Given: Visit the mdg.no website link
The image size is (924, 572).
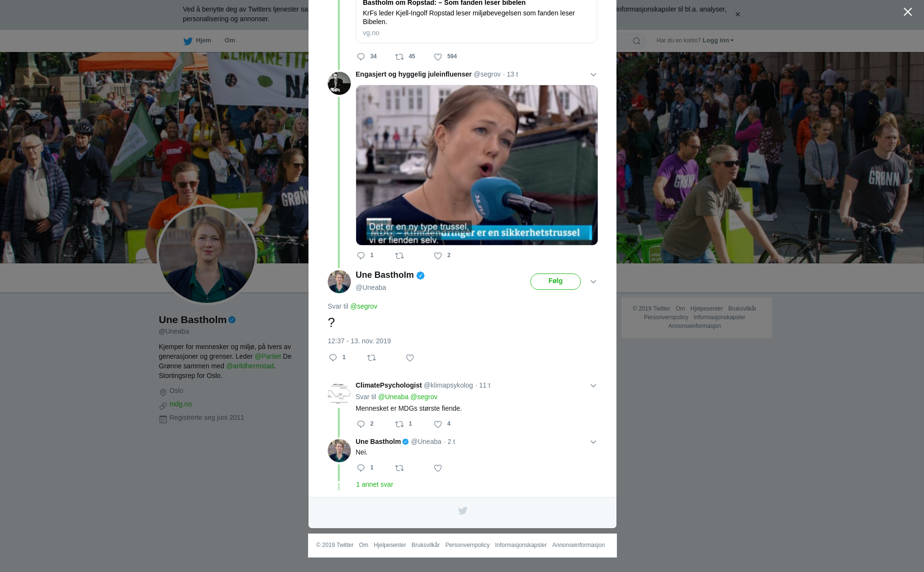Looking at the screenshot, I should point(180,404).
